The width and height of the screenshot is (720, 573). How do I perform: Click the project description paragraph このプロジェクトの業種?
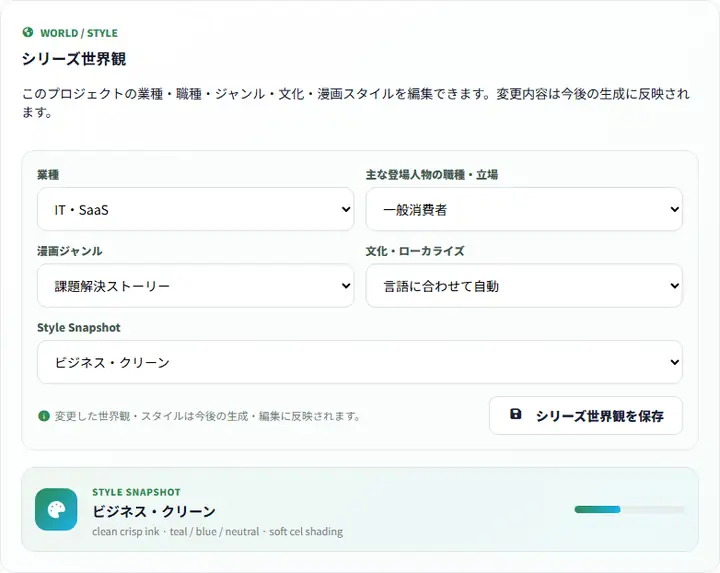[x=356, y=103]
